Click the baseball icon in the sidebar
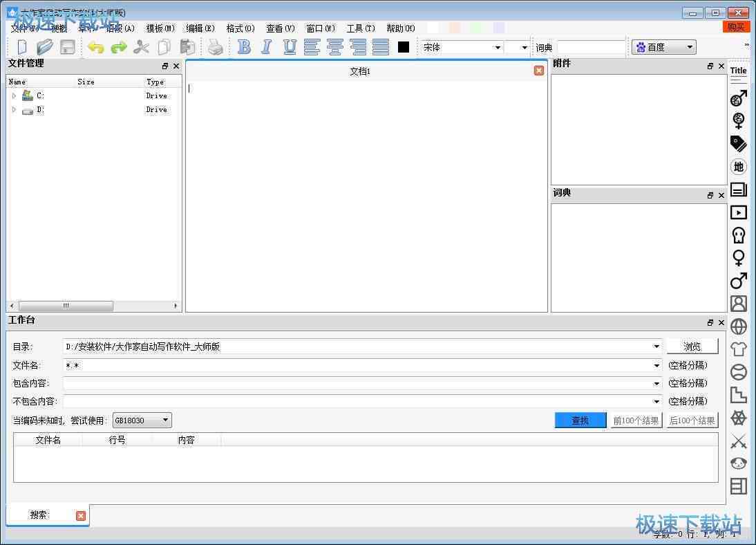Image resolution: width=756 pixels, height=545 pixels. click(738, 372)
